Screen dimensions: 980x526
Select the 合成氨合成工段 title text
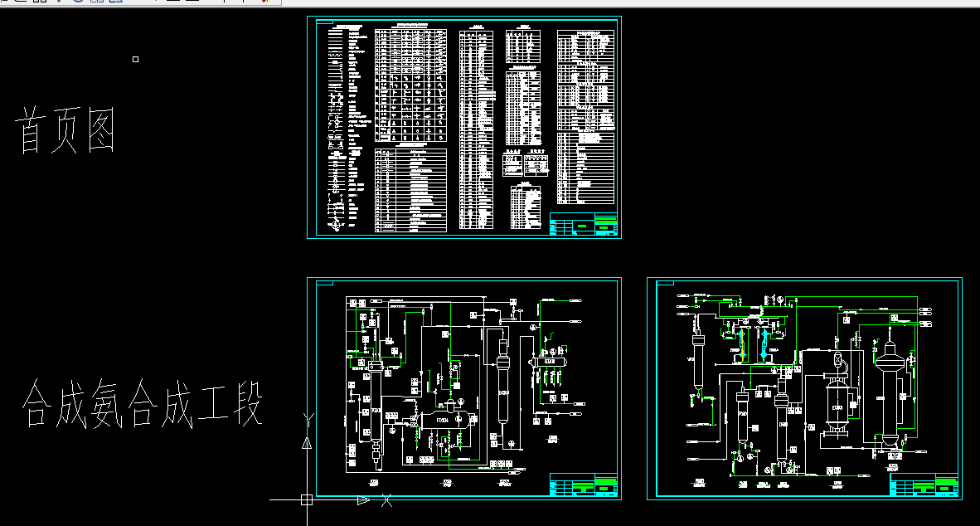[x=142, y=403]
